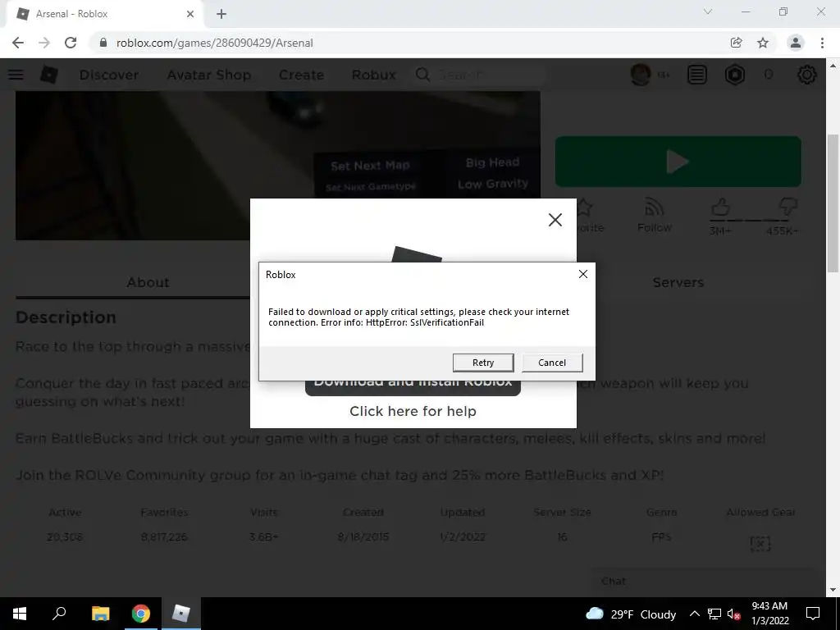Click the FPS genre link
Image resolution: width=840 pixels, height=630 pixels.
pyautogui.click(x=661, y=536)
